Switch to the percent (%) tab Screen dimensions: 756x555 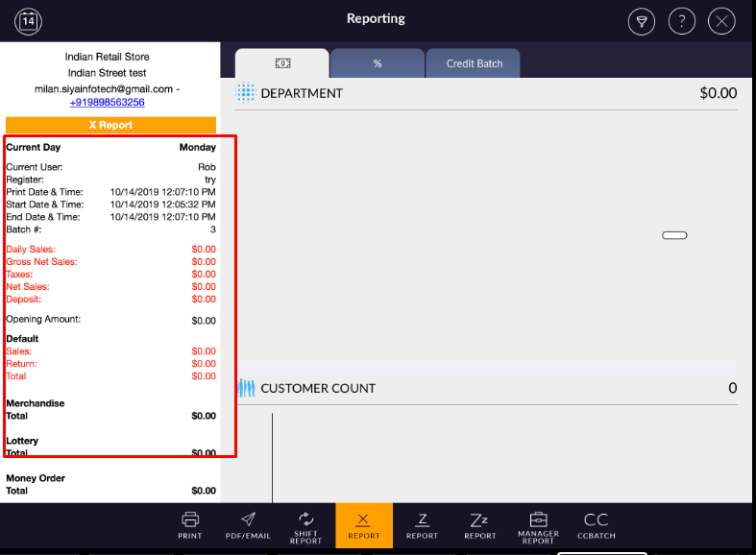(378, 63)
